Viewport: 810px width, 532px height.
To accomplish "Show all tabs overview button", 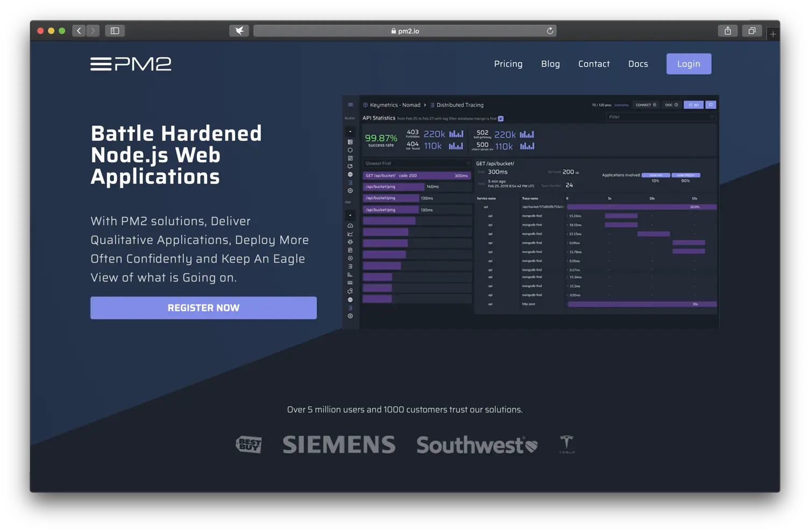I will coord(752,31).
